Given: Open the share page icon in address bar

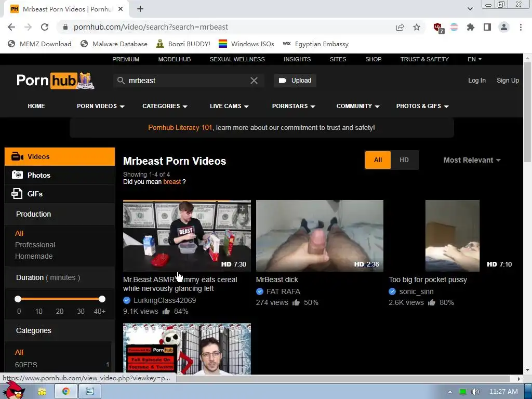Looking at the screenshot, I should (x=400, y=27).
